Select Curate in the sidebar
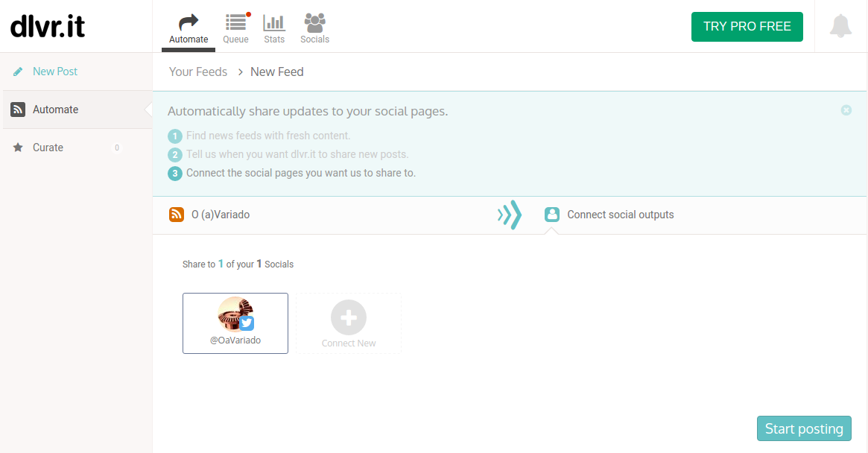Viewport: 868px width, 453px height. pos(48,148)
